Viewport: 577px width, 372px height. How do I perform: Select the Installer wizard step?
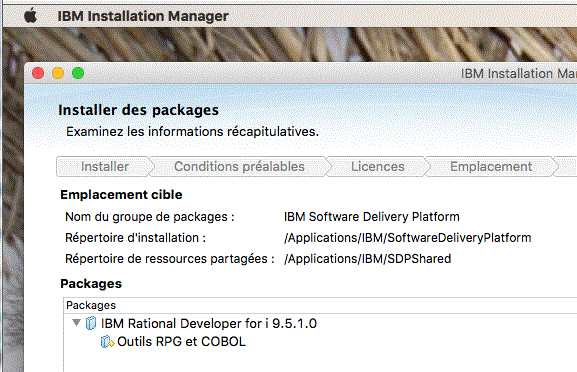[105, 167]
